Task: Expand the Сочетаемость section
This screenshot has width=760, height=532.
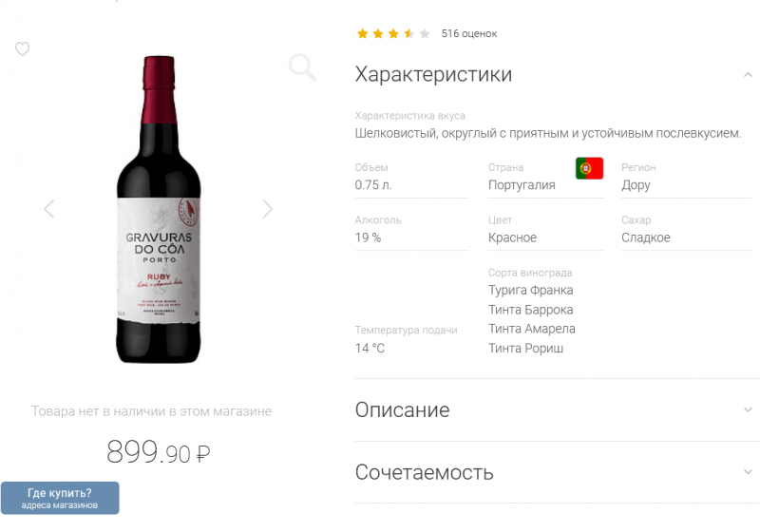Action: click(748, 472)
